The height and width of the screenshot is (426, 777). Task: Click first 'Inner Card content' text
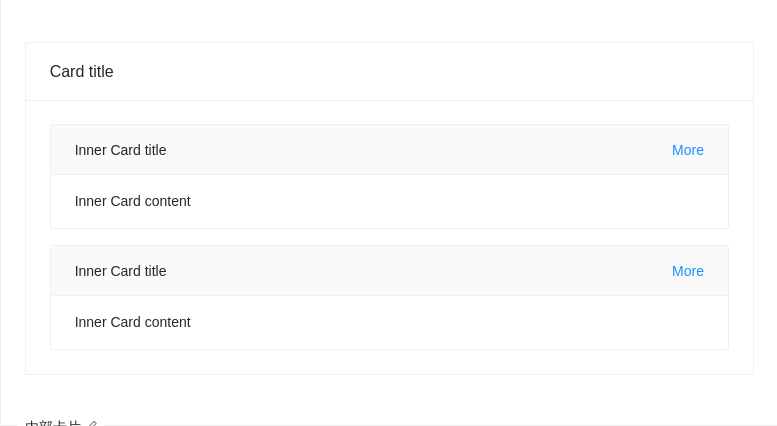pos(132,201)
